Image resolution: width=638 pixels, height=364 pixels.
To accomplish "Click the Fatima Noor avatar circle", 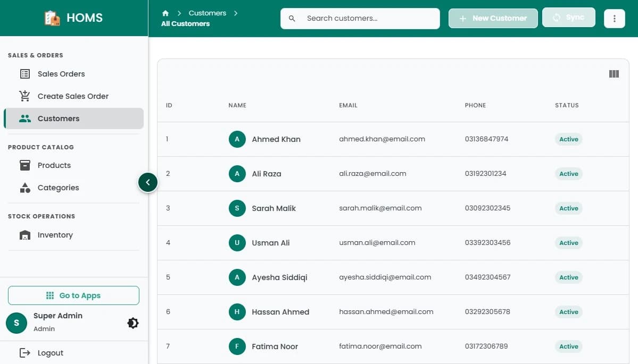I will tap(237, 346).
